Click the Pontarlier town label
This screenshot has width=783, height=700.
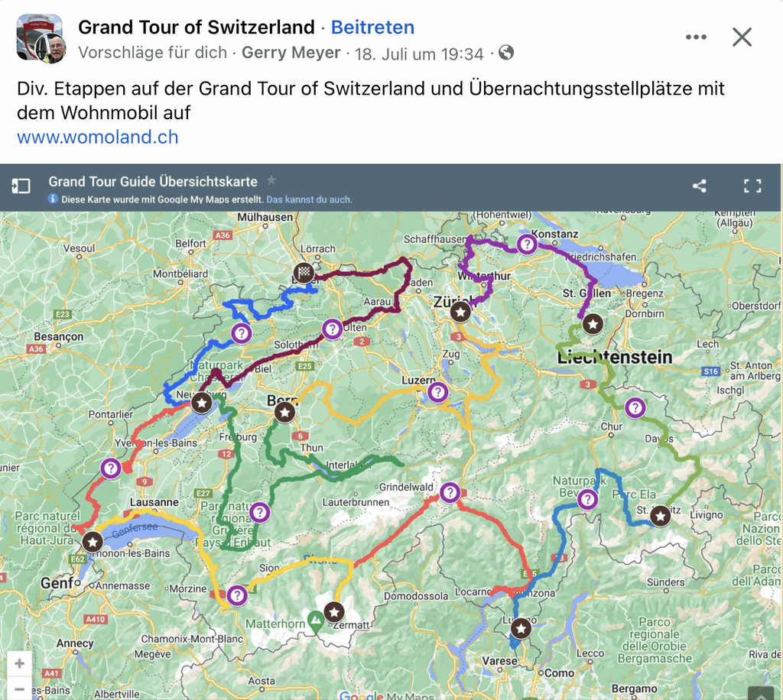pyautogui.click(x=111, y=415)
